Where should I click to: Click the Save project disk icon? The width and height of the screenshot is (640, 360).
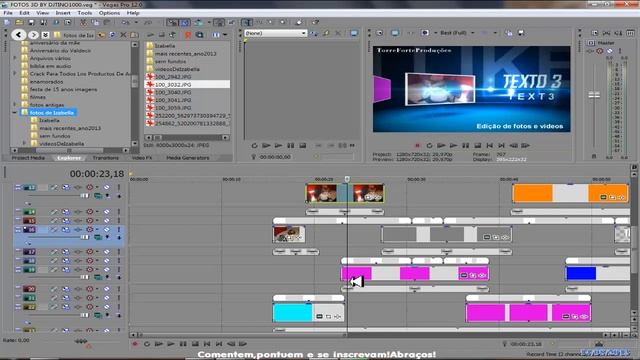[31, 22]
